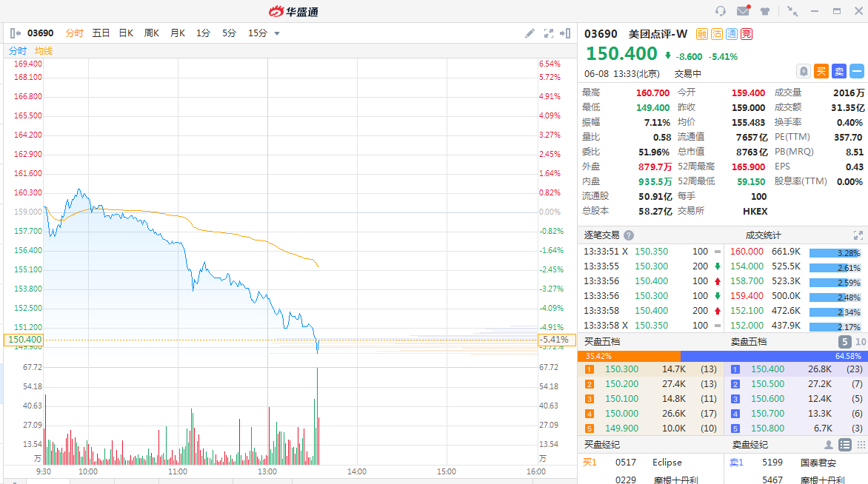Click the 竞 auction tag icon
This screenshot has width=868, height=484.
tap(747, 34)
